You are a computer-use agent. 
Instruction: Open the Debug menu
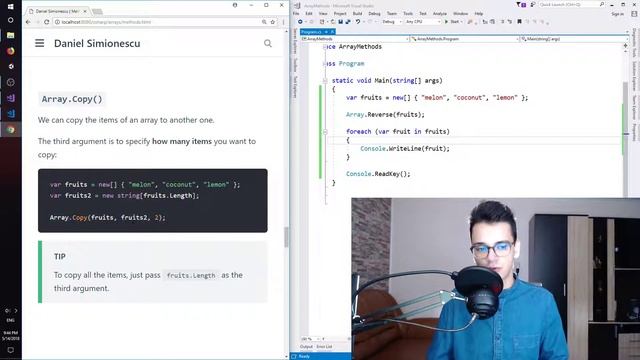click(374, 13)
